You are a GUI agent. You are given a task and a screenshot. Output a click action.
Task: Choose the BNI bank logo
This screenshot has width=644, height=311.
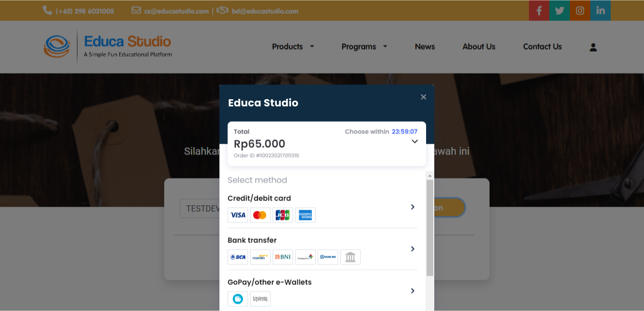click(x=283, y=257)
